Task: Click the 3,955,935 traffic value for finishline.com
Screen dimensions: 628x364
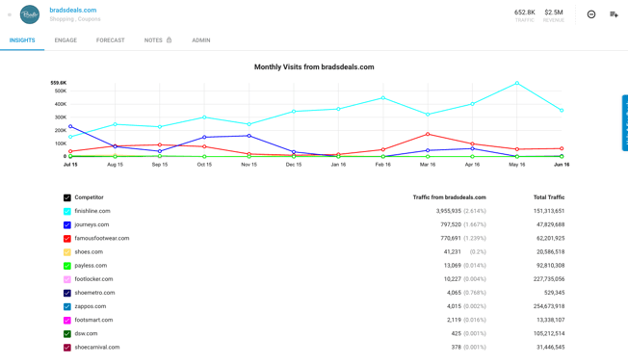Action: [x=449, y=211]
